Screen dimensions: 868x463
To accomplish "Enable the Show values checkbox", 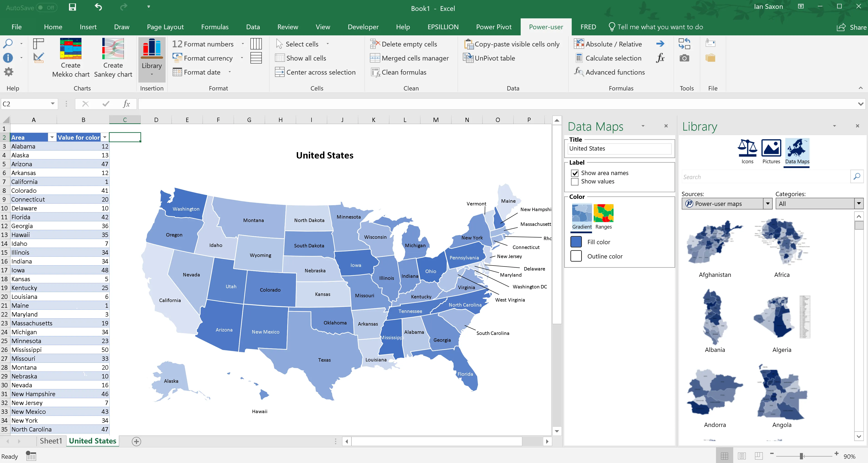I will (x=574, y=181).
